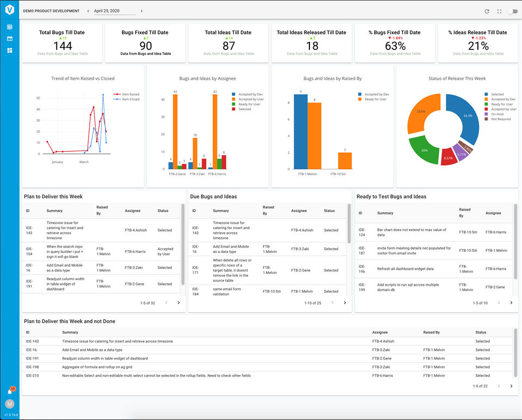The width and height of the screenshot is (522, 420).
Task: Click orange bar valued 43 for FTB-2:Gene
Action: [175, 132]
